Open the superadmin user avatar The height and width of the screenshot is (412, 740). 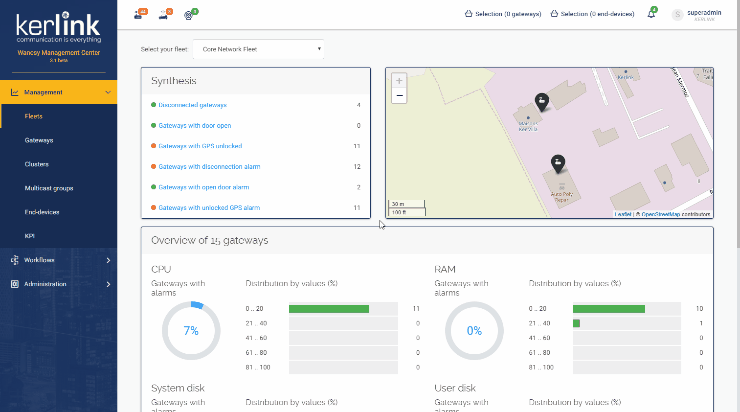(677, 15)
